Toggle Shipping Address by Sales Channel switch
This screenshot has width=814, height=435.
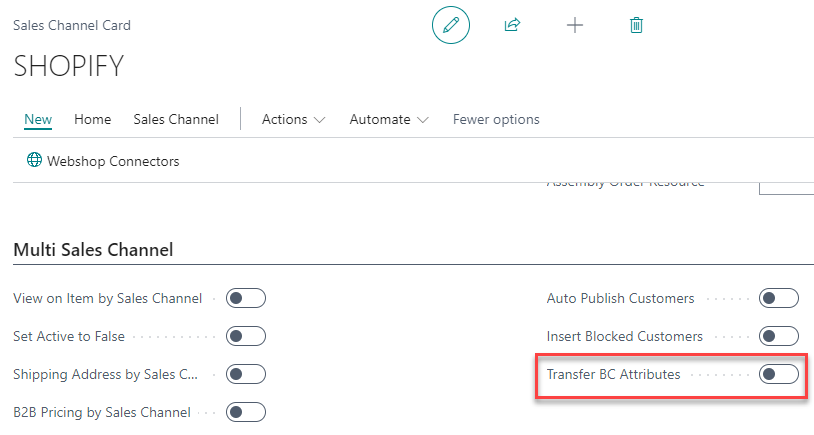click(x=246, y=374)
